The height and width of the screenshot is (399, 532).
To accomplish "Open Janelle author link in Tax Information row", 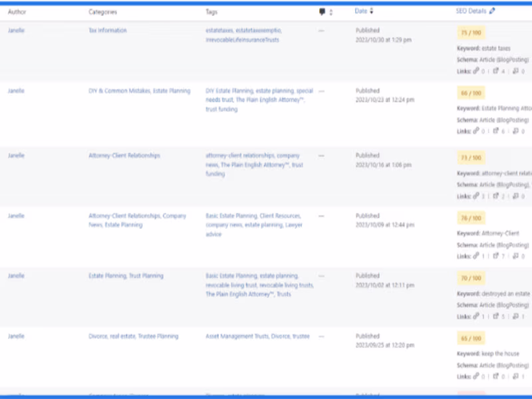I will click(x=16, y=30).
